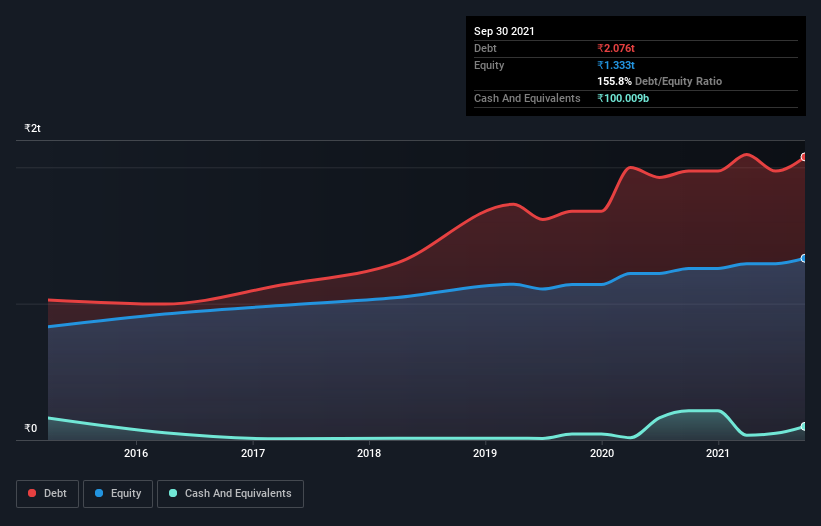Image resolution: width=821 pixels, height=526 pixels.
Task: Click the 2021 axis label
Action: (x=718, y=453)
